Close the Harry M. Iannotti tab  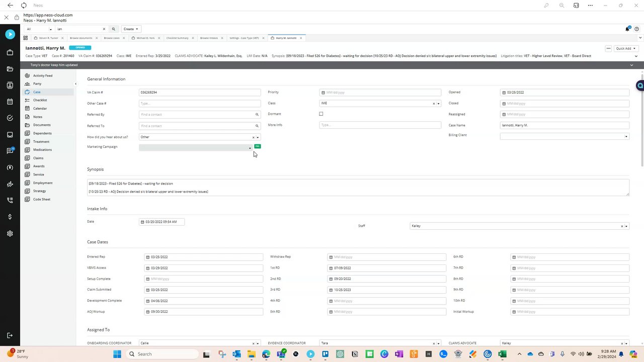tap(301, 38)
